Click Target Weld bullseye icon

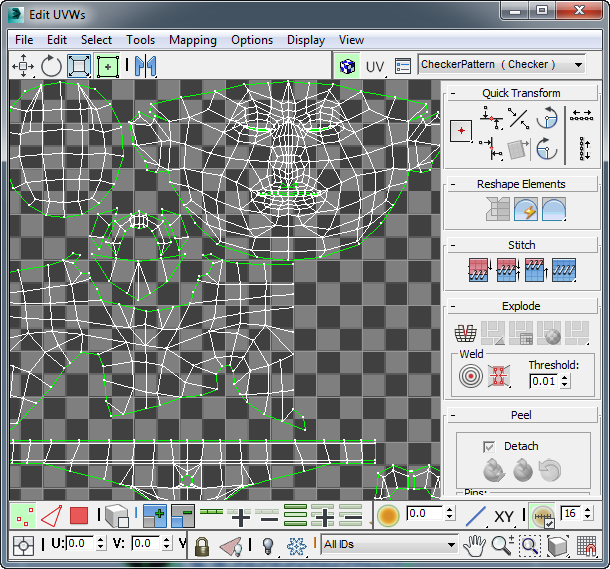point(471,376)
